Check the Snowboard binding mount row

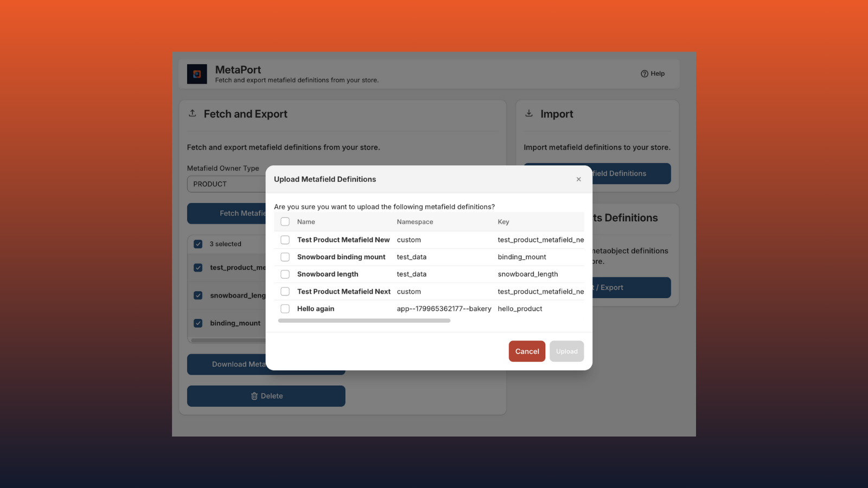(x=285, y=257)
